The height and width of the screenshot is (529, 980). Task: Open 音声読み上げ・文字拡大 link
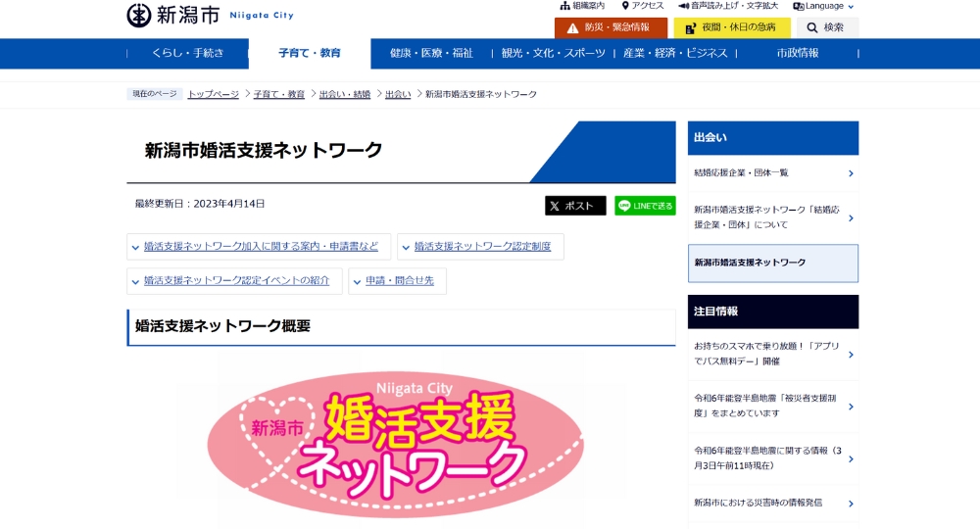tap(728, 6)
